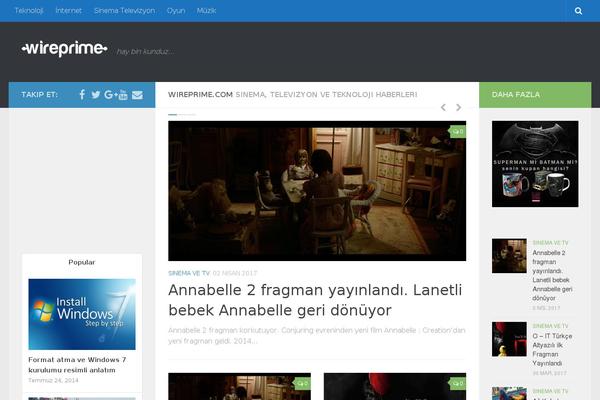Open the Twitter follow icon
Viewport: 600px width, 400px height.
pos(96,95)
